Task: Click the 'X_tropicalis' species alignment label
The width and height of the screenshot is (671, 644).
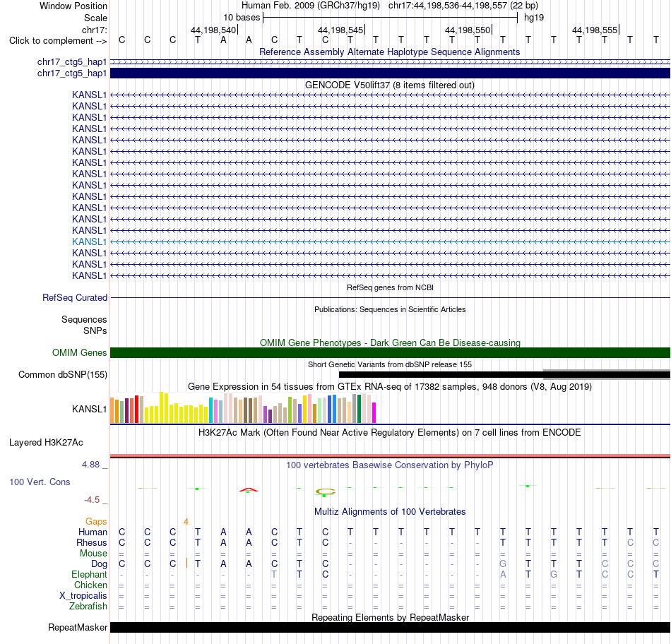Action: [x=83, y=596]
